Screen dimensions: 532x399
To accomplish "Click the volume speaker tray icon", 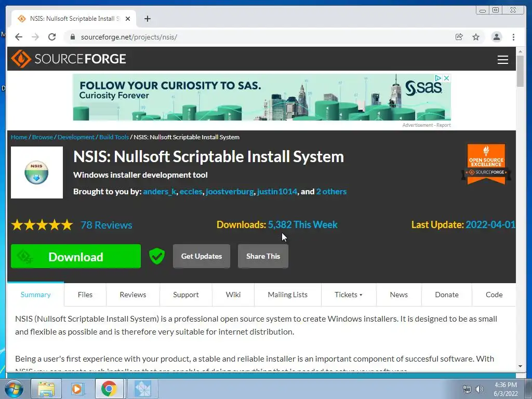I will [x=479, y=389].
